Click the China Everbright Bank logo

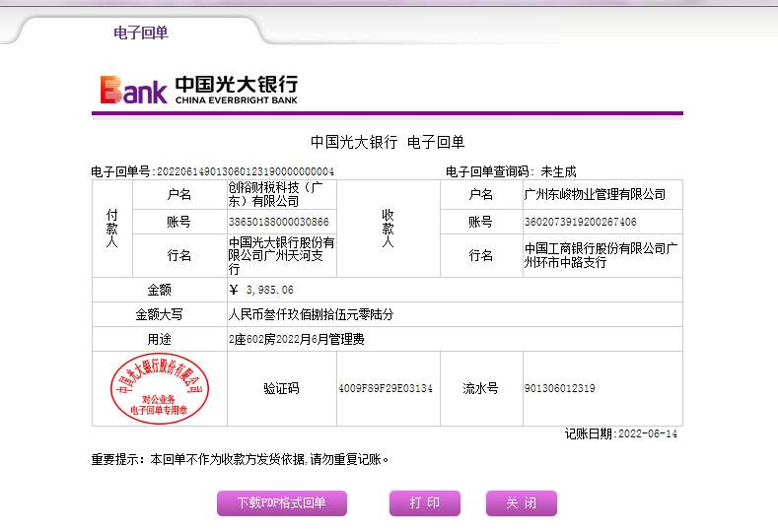pos(198,89)
